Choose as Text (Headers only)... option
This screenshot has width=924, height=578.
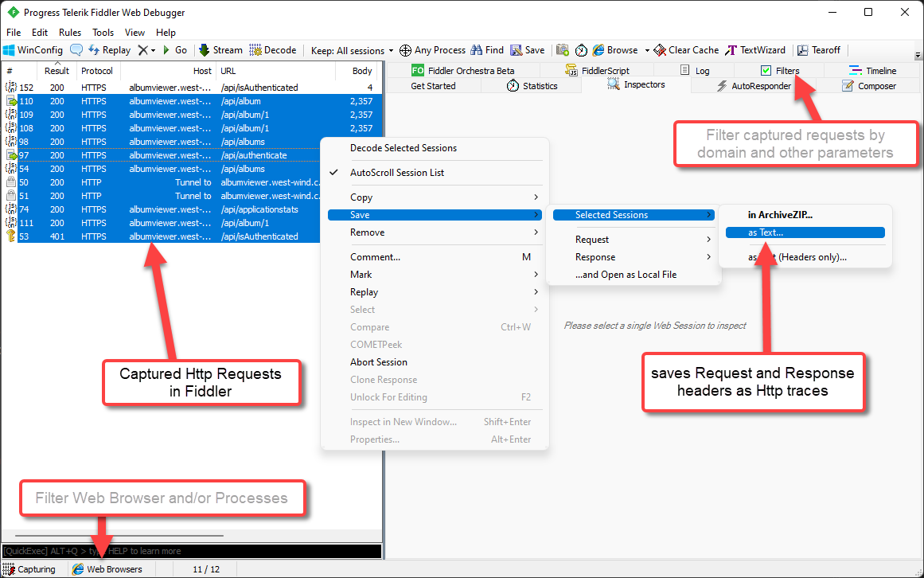(x=805, y=257)
